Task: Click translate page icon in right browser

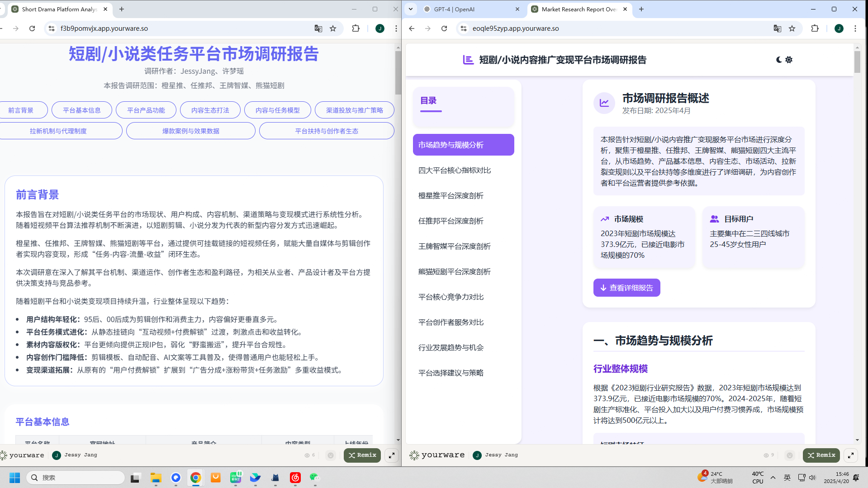Action: (778, 28)
